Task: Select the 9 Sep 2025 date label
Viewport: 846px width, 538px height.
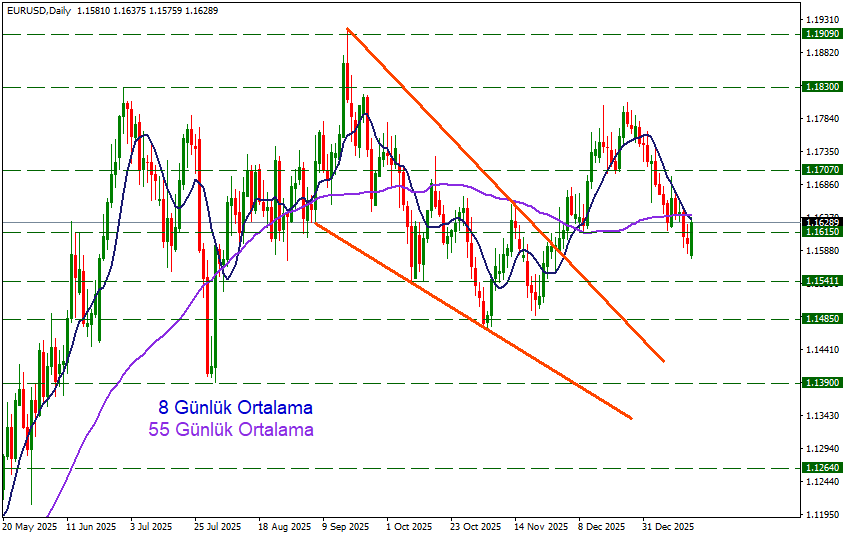Action: tap(345, 526)
